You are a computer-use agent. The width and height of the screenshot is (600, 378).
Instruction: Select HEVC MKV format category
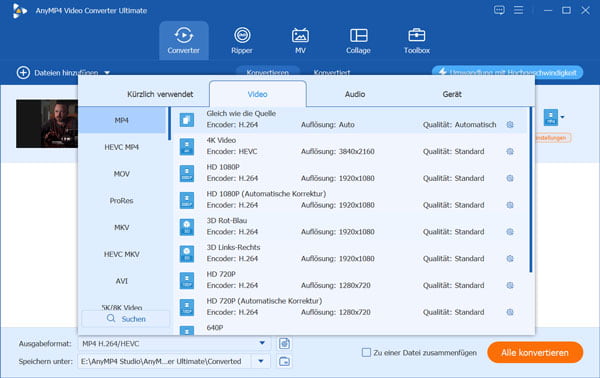pos(122,254)
